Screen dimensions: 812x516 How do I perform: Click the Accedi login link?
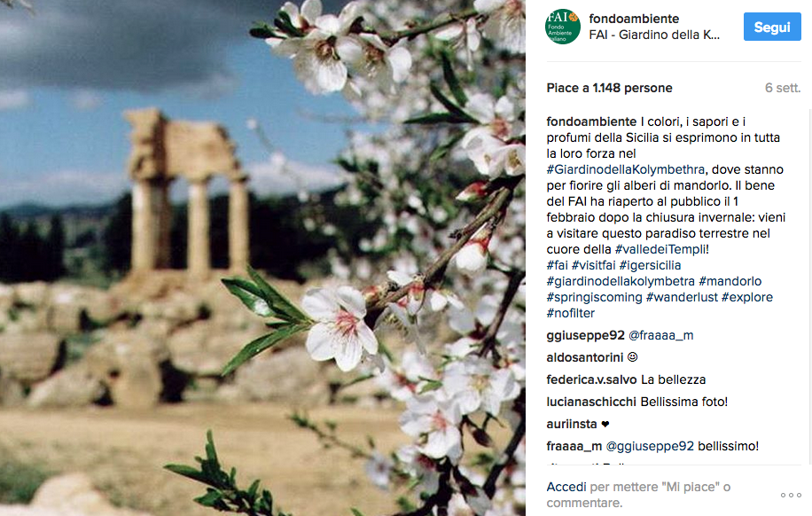coord(566,487)
